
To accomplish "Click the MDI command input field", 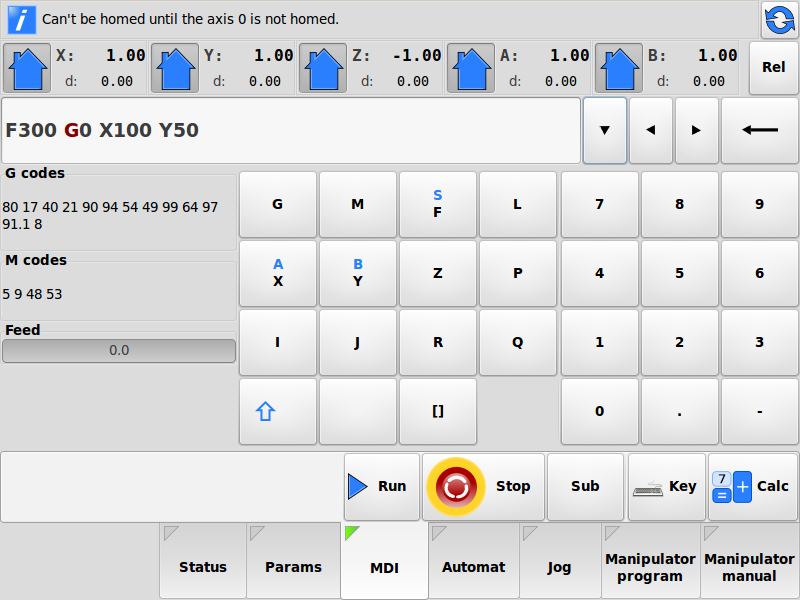I will point(291,131).
